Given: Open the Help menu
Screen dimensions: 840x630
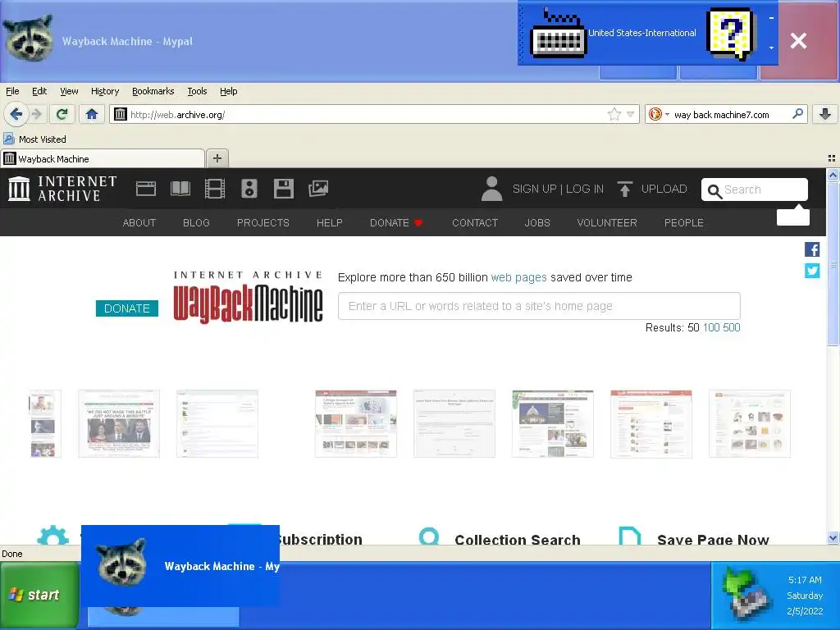Looking at the screenshot, I should [x=229, y=91].
